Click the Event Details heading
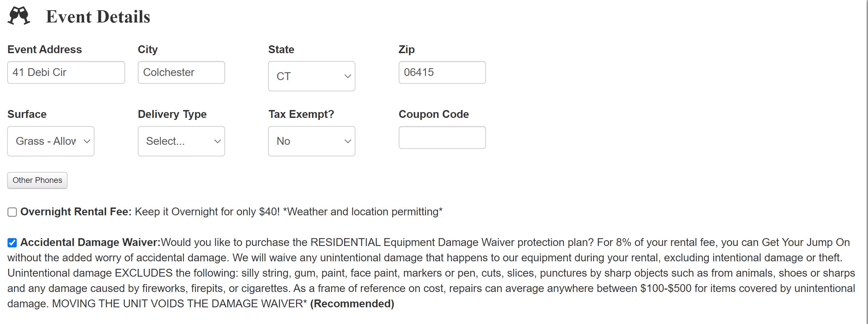 [x=98, y=17]
